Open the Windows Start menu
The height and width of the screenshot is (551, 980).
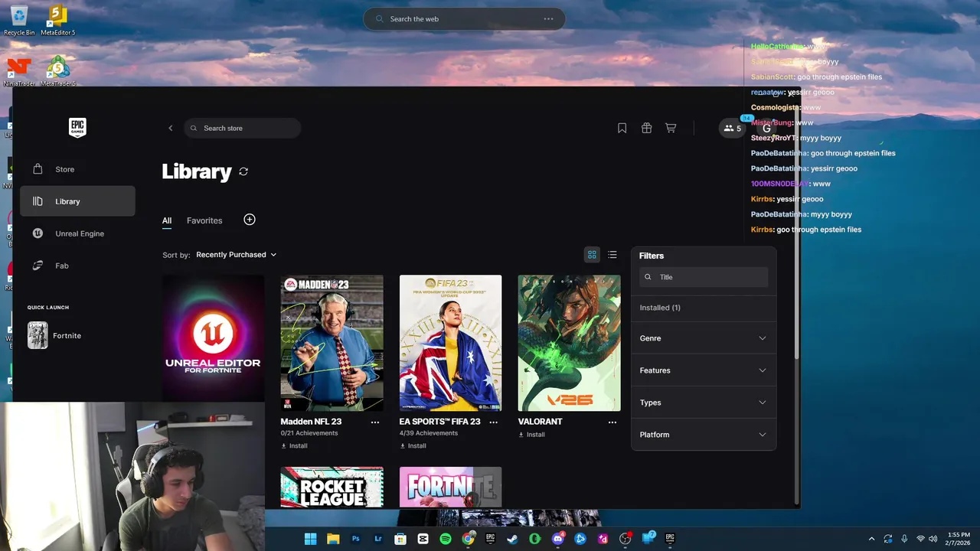pyautogui.click(x=311, y=539)
